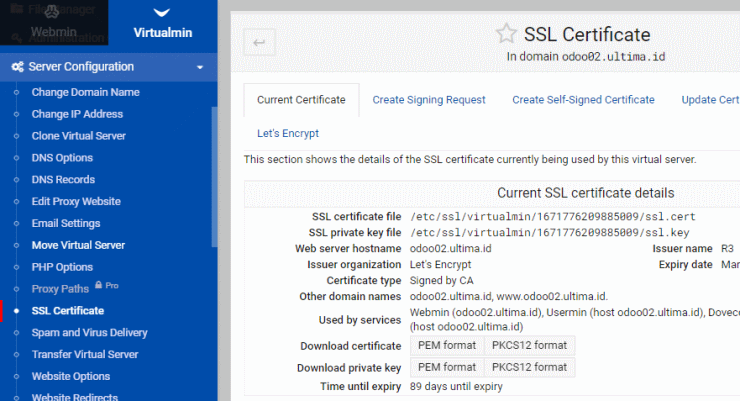740x401 pixels.
Task: Click the other domain names value
Action: coord(509,297)
